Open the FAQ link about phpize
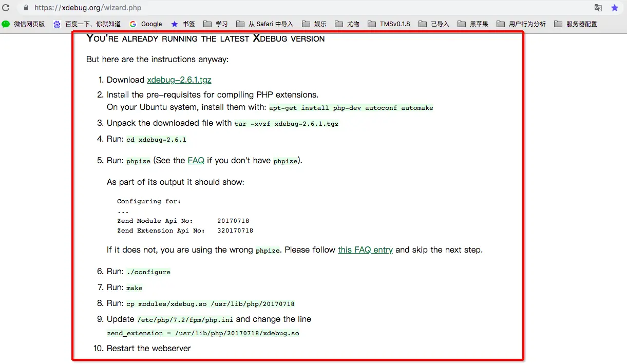 196,160
